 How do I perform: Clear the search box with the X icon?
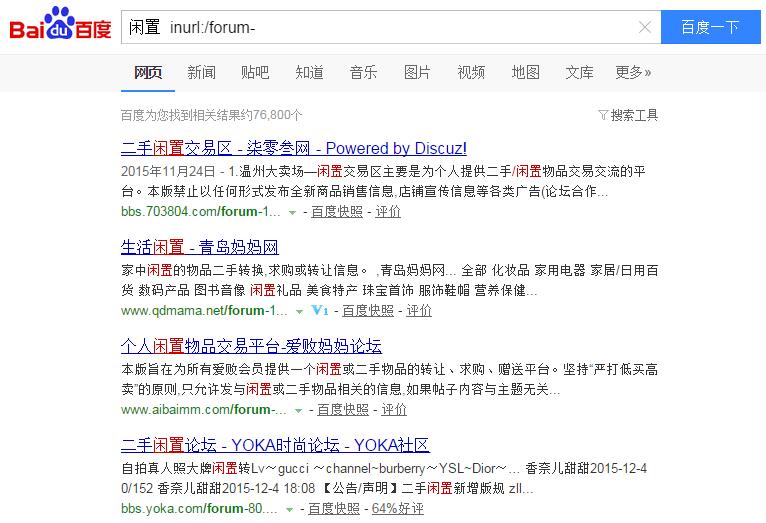pos(645,27)
